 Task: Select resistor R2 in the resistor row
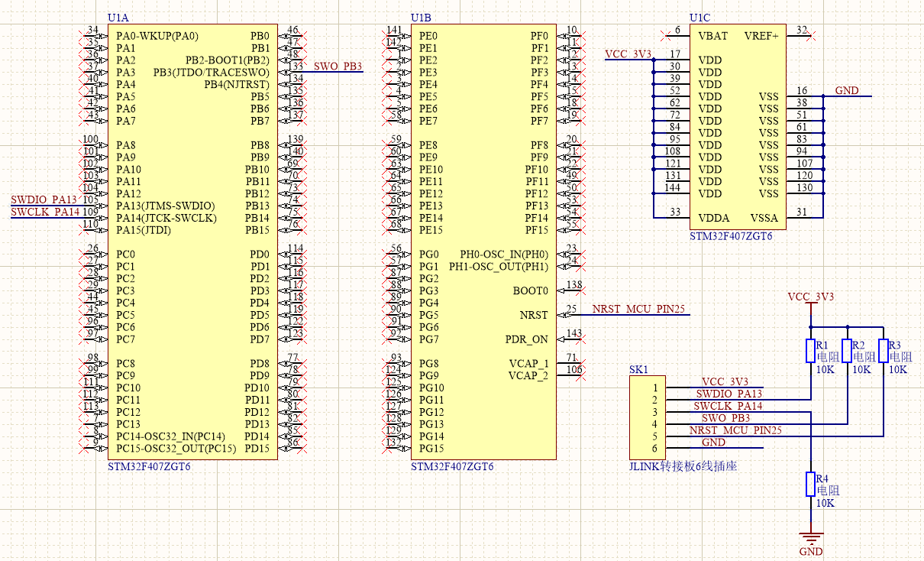click(846, 351)
